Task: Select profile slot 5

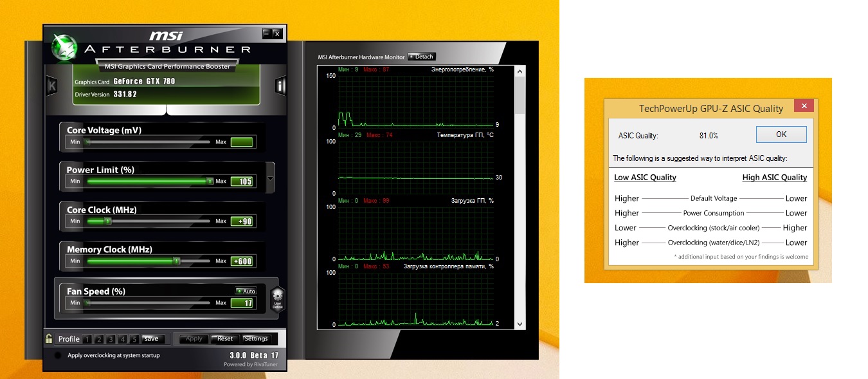Action: (134, 339)
